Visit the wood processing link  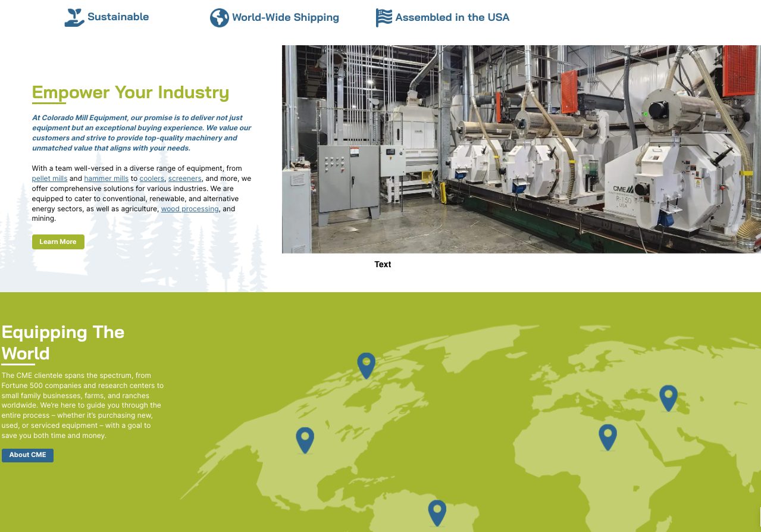pos(190,209)
